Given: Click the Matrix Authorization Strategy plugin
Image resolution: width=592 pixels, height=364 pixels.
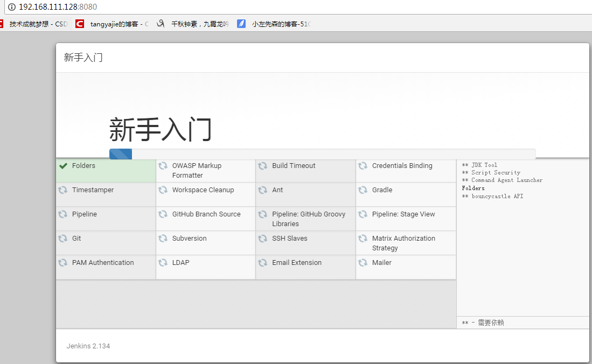Looking at the screenshot, I should 403,243.
